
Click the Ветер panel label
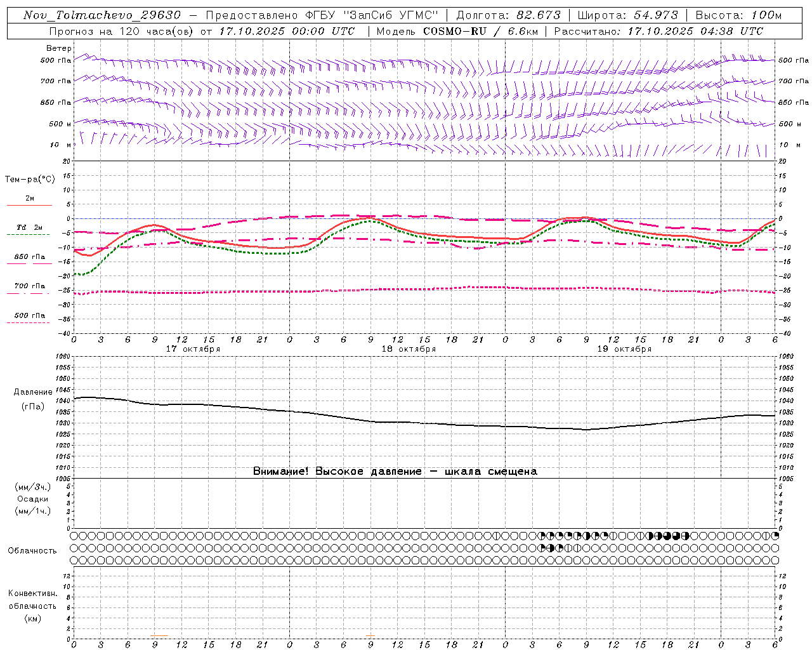click(58, 48)
